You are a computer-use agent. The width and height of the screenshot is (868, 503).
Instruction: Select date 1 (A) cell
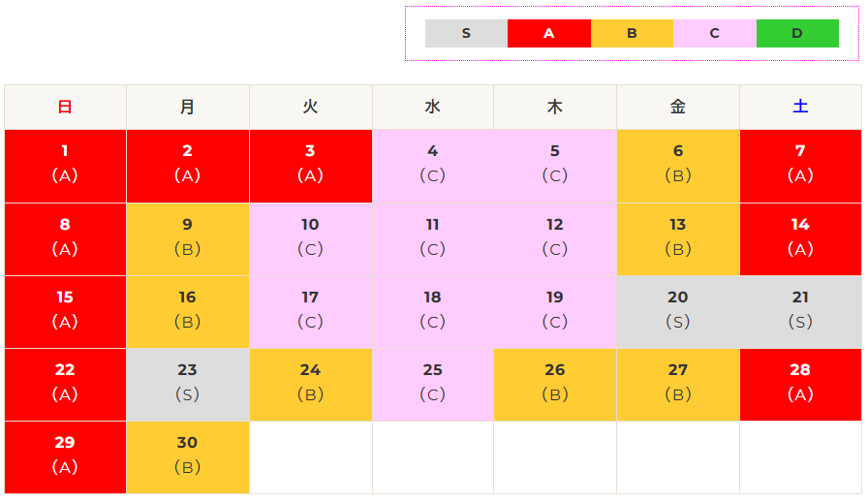point(65,166)
